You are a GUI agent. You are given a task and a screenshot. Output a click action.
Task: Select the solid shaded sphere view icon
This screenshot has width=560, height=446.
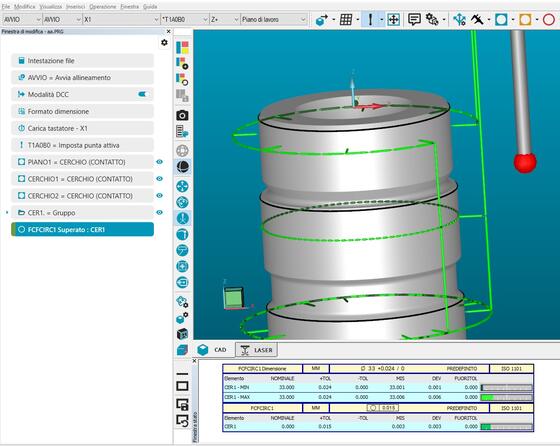pos(182,167)
